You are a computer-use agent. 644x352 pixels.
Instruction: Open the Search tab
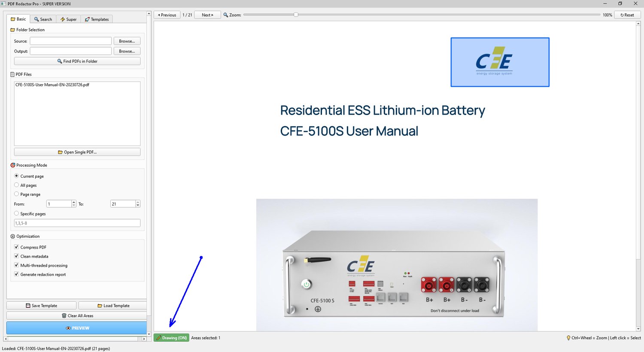tap(43, 19)
